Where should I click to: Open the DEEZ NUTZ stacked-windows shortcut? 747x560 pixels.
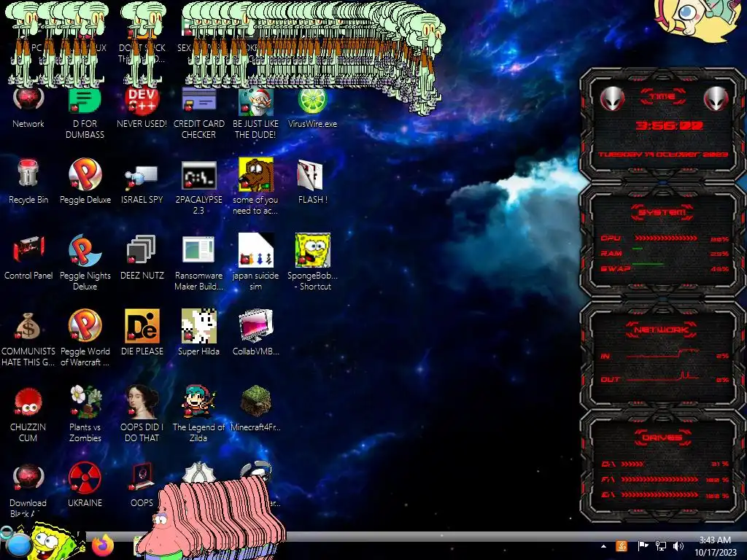tap(142, 257)
